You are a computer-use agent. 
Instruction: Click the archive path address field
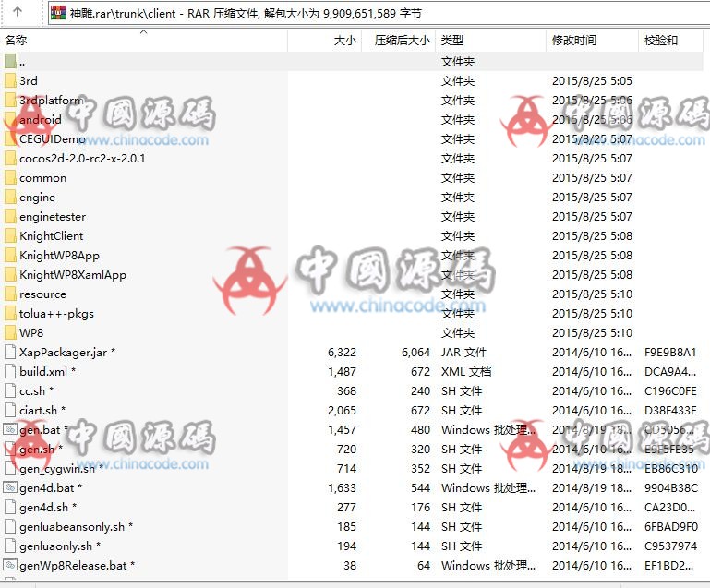pos(379,13)
